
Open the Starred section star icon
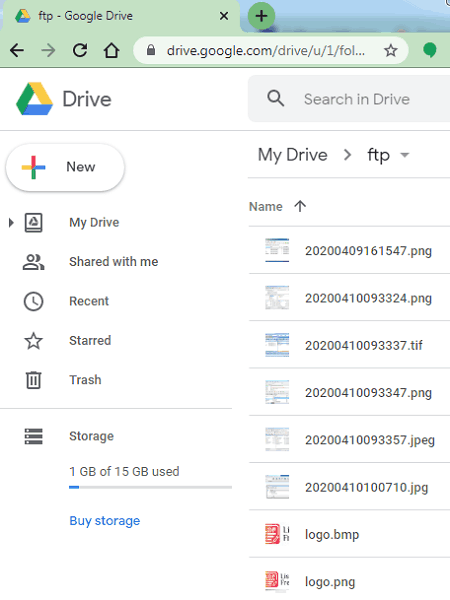(33, 341)
